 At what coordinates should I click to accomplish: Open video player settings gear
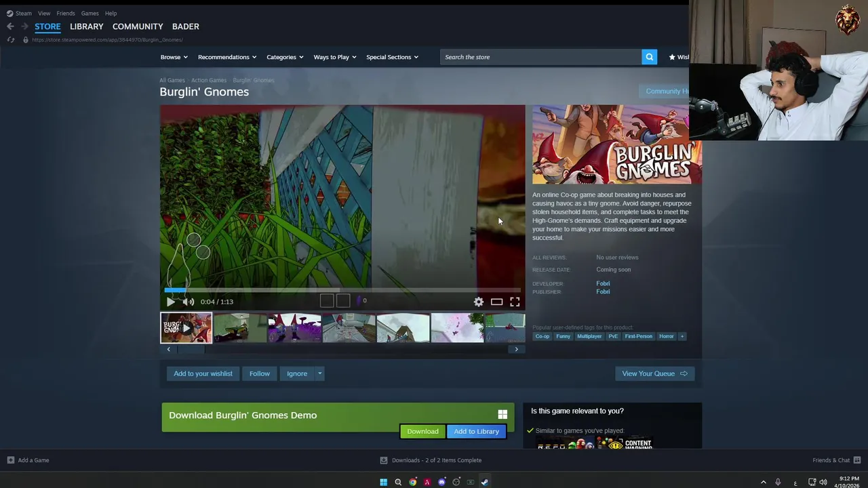coord(479,302)
